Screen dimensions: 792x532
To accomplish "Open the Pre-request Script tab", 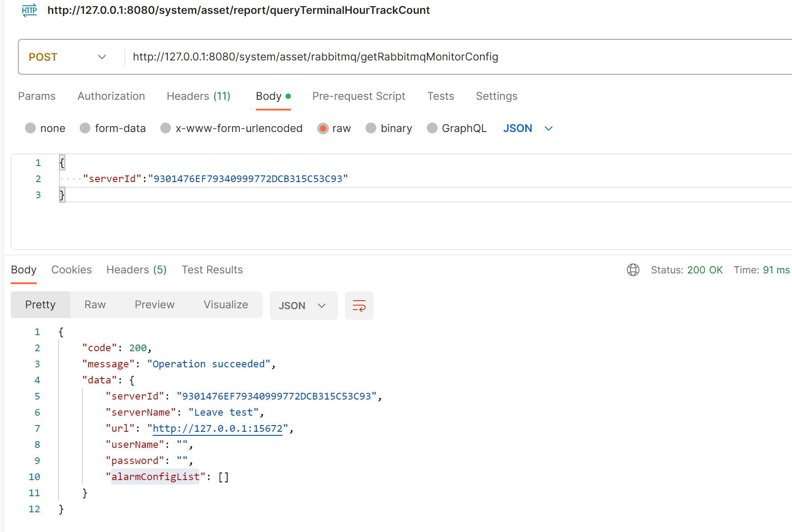I will coord(358,96).
